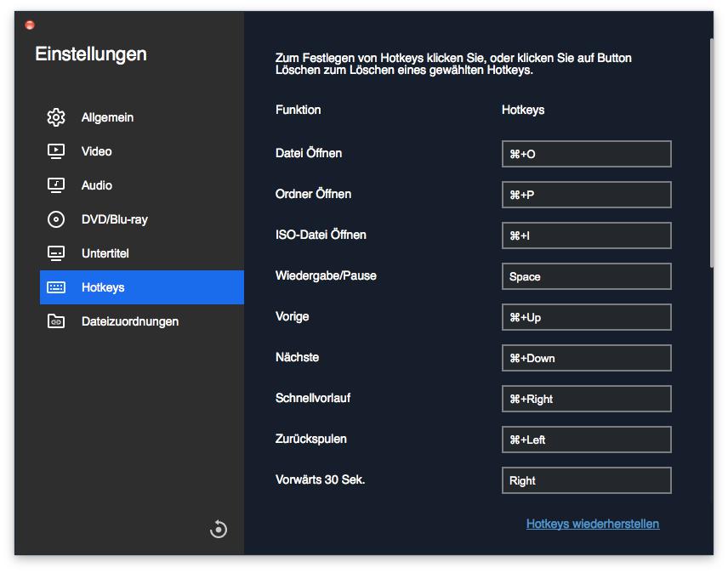Select the Vorwärts 30 Sek. hotkey field

[x=586, y=480]
